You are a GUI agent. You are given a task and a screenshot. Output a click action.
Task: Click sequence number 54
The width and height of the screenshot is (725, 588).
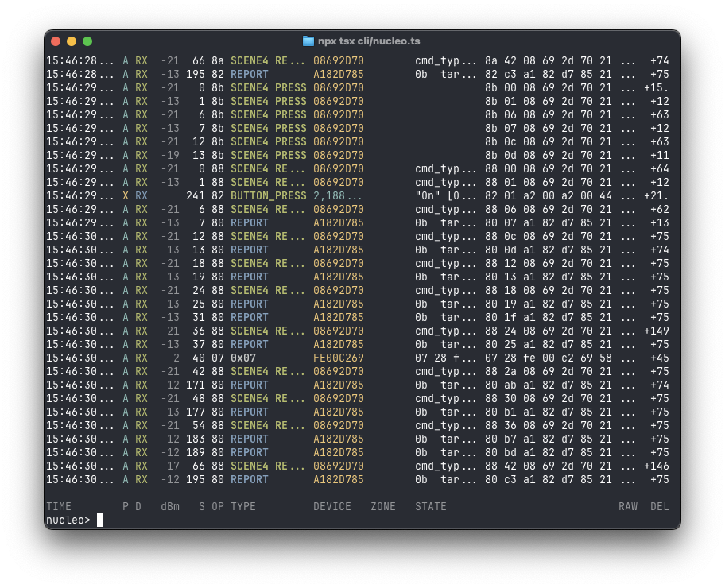tap(199, 426)
